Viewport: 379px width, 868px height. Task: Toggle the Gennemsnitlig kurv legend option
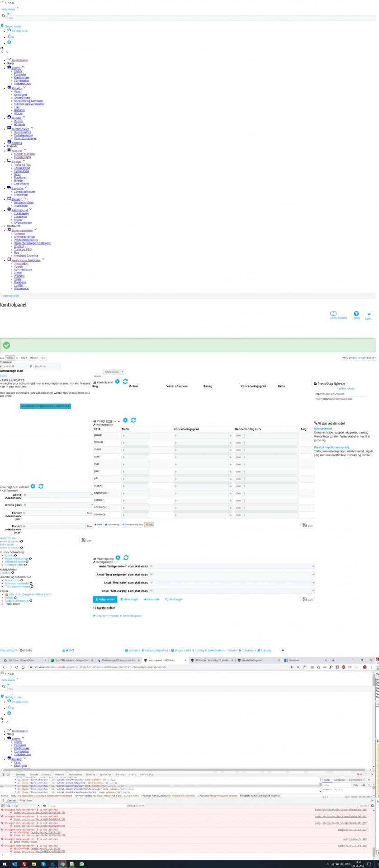coord(133,524)
